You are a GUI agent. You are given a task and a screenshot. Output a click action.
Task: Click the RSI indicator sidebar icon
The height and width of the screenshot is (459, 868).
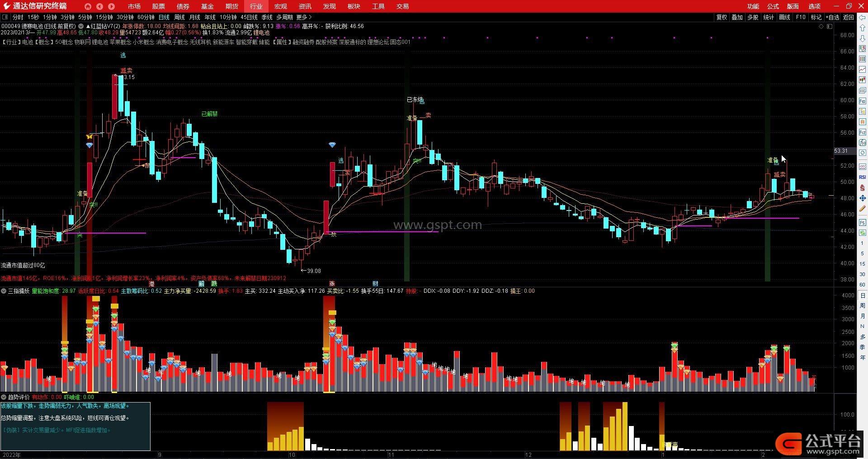coord(863,177)
